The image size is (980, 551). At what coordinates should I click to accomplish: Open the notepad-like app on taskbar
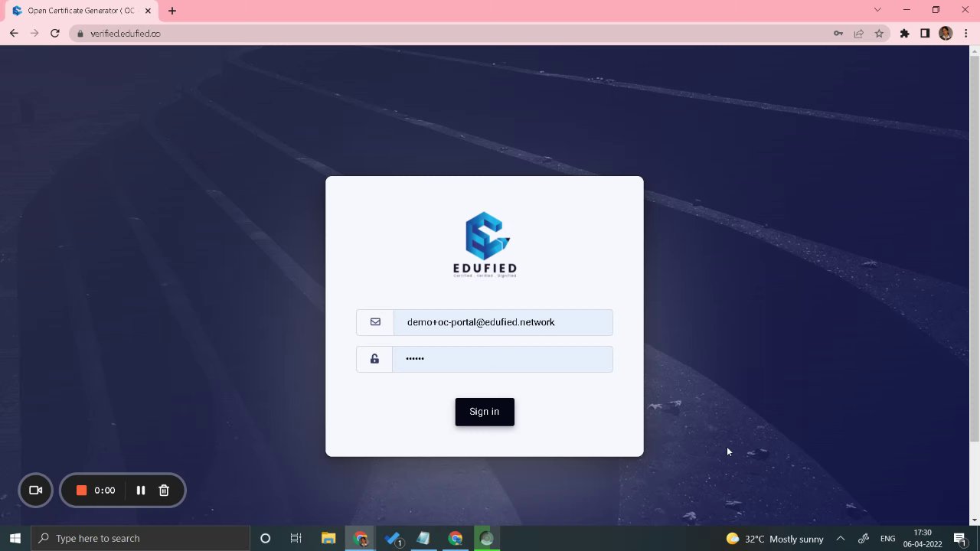pyautogui.click(x=423, y=539)
